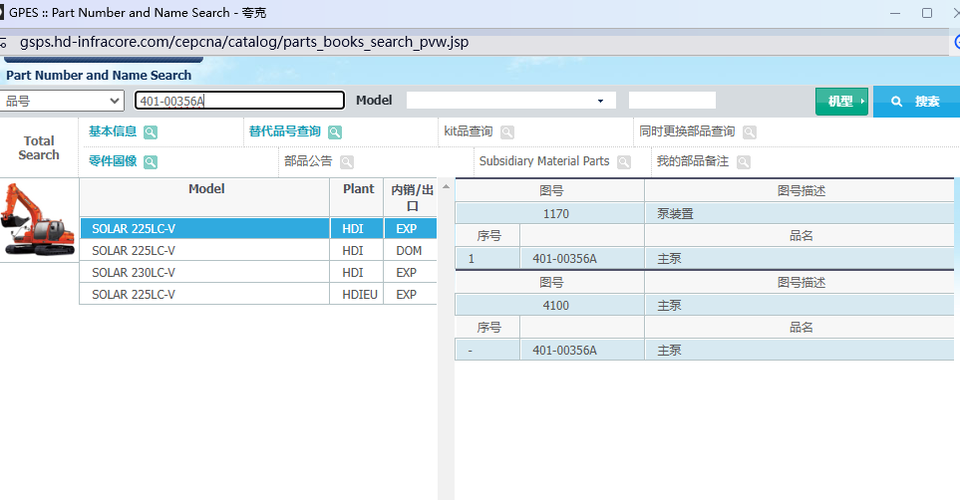This screenshot has width=960, height=500.
Task: Click magnifier icon next to 我的部品备注
Action: [743, 162]
